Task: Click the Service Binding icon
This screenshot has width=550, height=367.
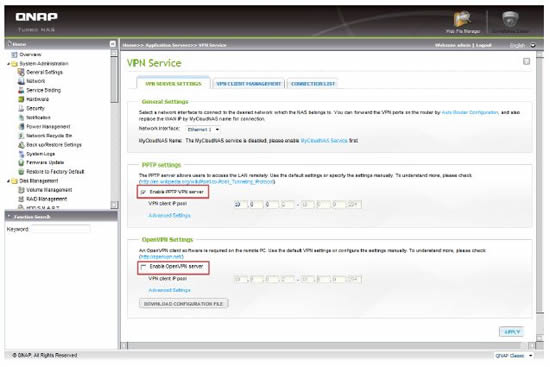Action: tap(21, 91)
